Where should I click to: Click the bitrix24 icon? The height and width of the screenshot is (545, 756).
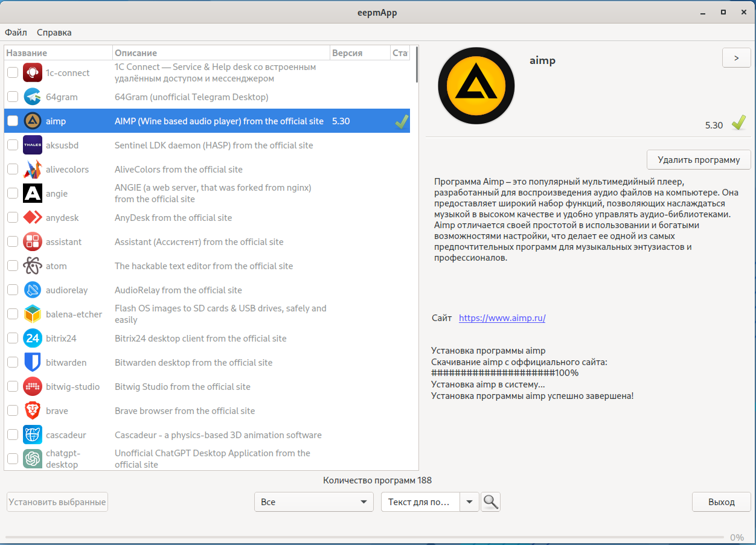pos(33,338)
